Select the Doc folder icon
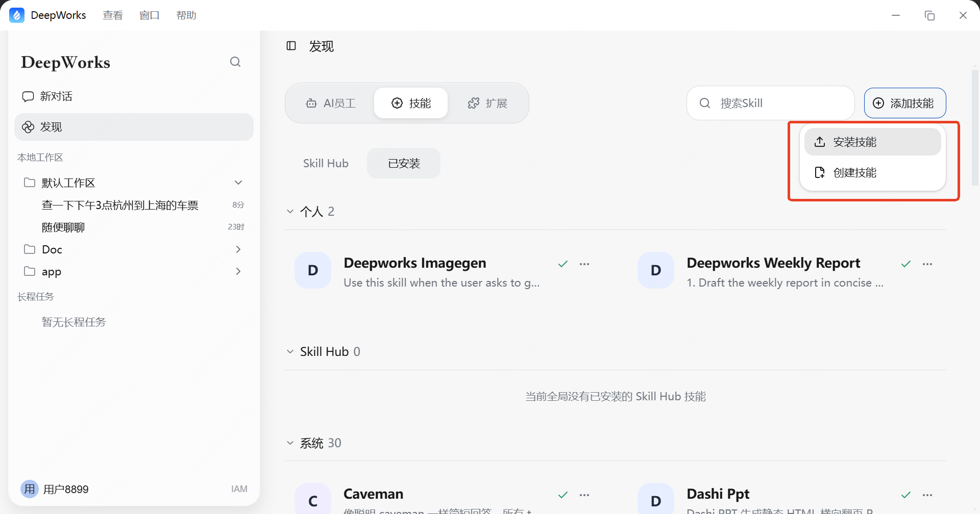Image resolution: width=980 pixels, height=514 pixels. coord(30,249)
